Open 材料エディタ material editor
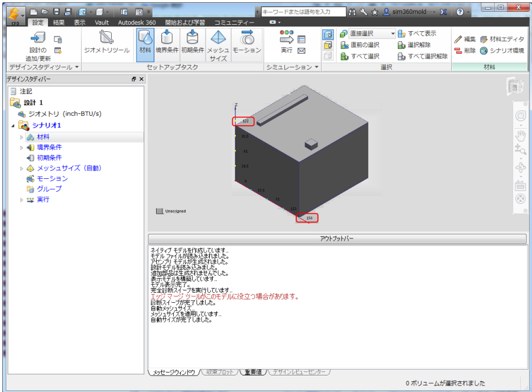This screenshot has height=392, width=532. pyautogui.click(x=502, y=40)
